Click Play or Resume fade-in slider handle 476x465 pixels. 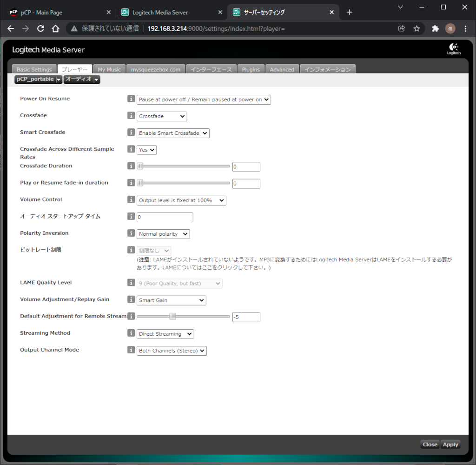(140, 183)
